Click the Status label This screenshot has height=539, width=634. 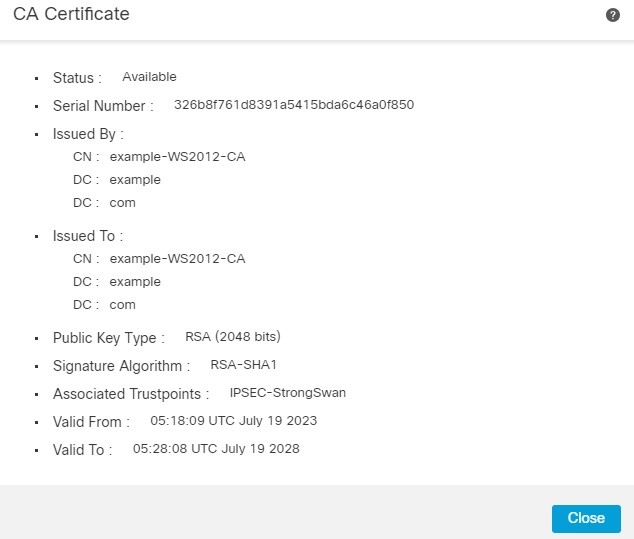(x=77, y=78)
